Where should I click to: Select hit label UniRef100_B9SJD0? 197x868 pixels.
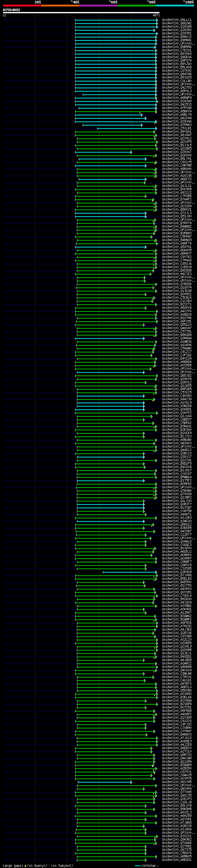click(x=176, y=64)
